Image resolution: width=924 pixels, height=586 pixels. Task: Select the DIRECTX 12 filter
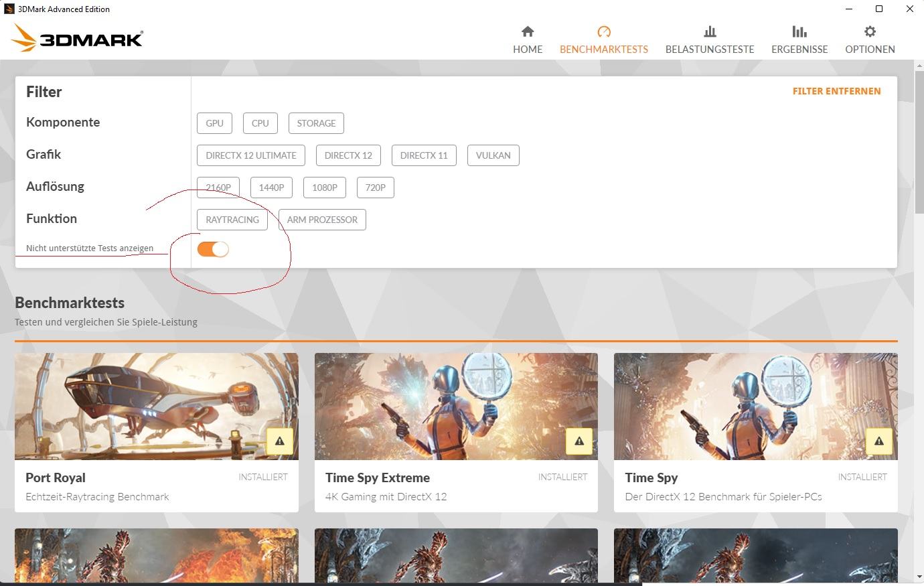pyautogui.click(x=348, y=155)
